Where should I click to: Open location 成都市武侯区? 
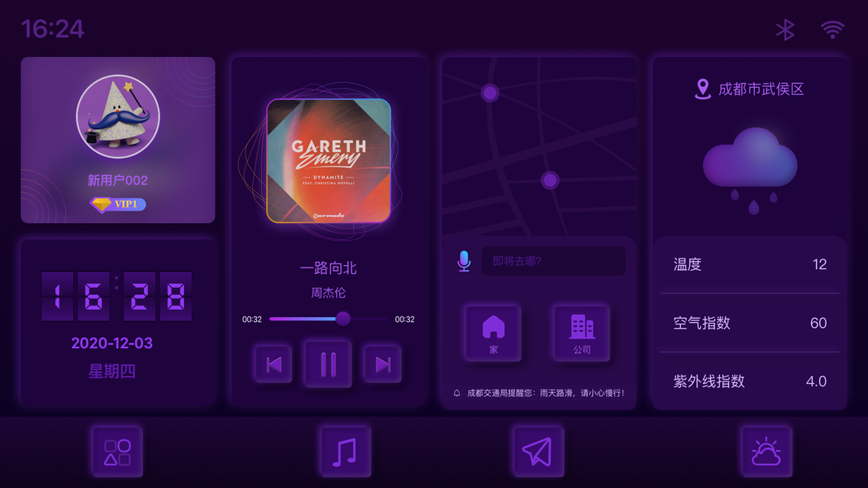[761, 89]
